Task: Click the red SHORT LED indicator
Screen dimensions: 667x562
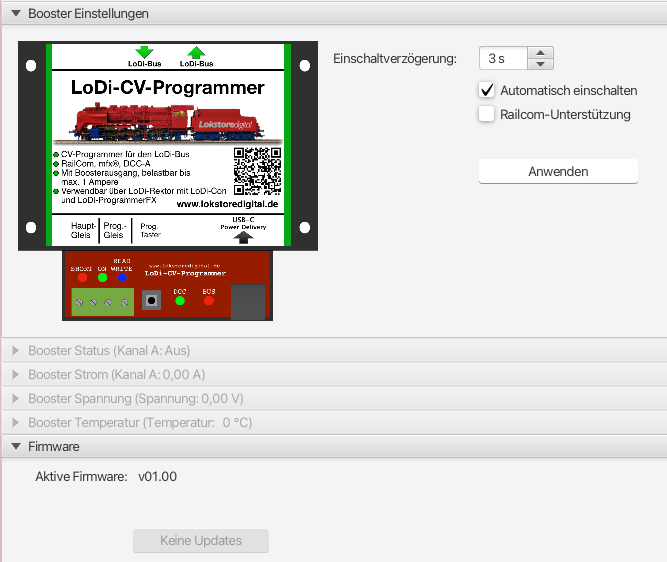Action: coord(83,277)
